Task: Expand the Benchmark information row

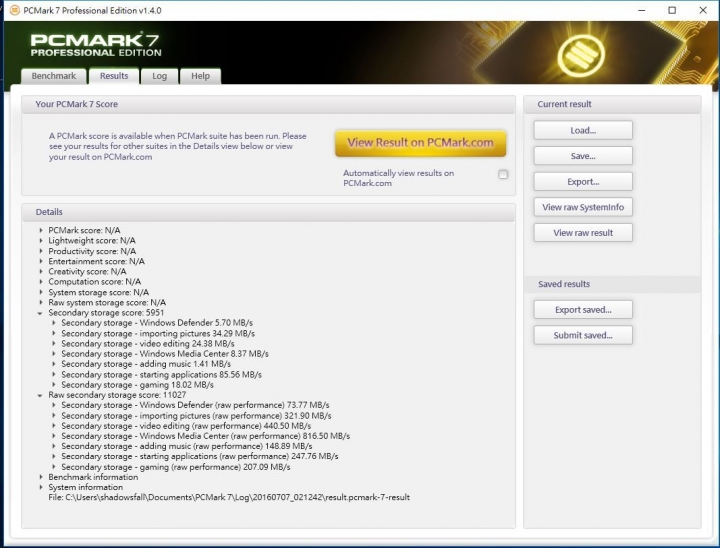Action: [41, 477]
